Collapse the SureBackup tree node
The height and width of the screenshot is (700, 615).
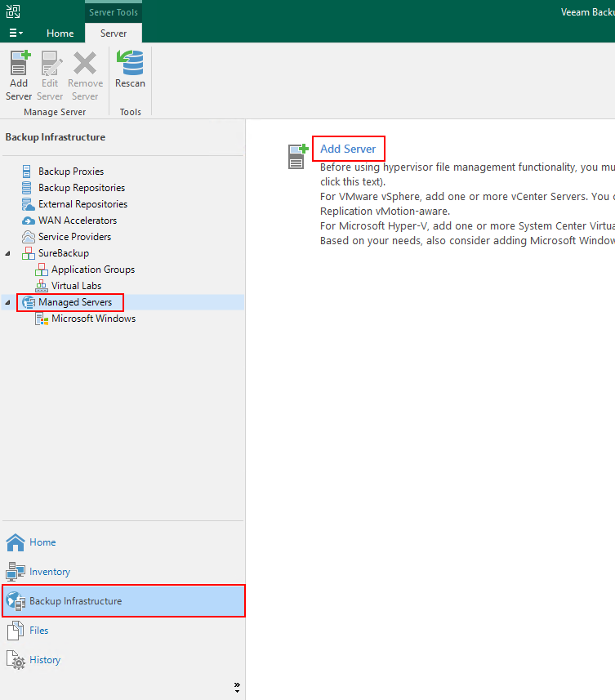[x=8, y=253]
